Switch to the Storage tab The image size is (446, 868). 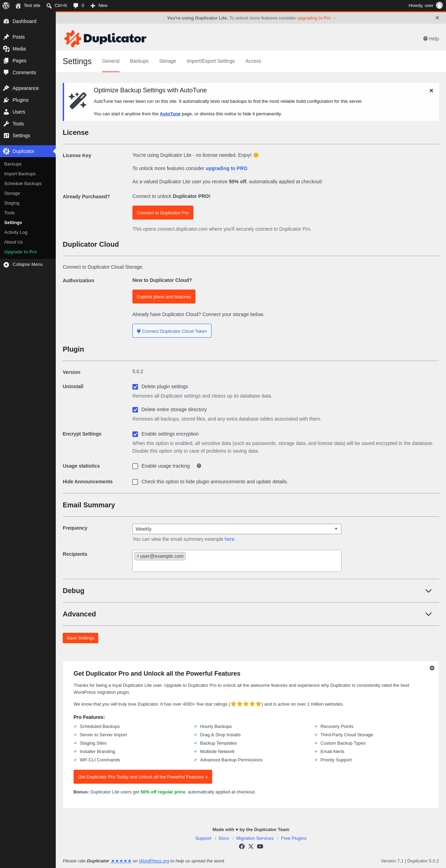(168, 61)
